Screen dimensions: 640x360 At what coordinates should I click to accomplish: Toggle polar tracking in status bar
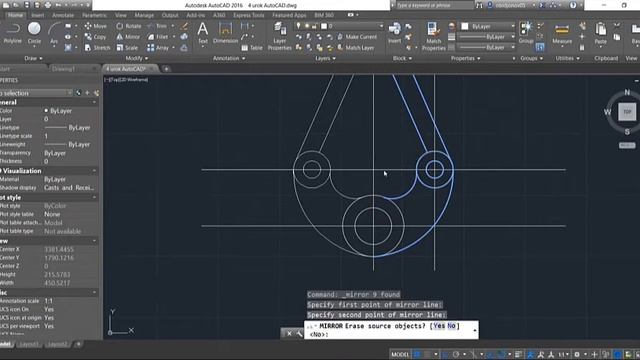[x=456, y=354]
